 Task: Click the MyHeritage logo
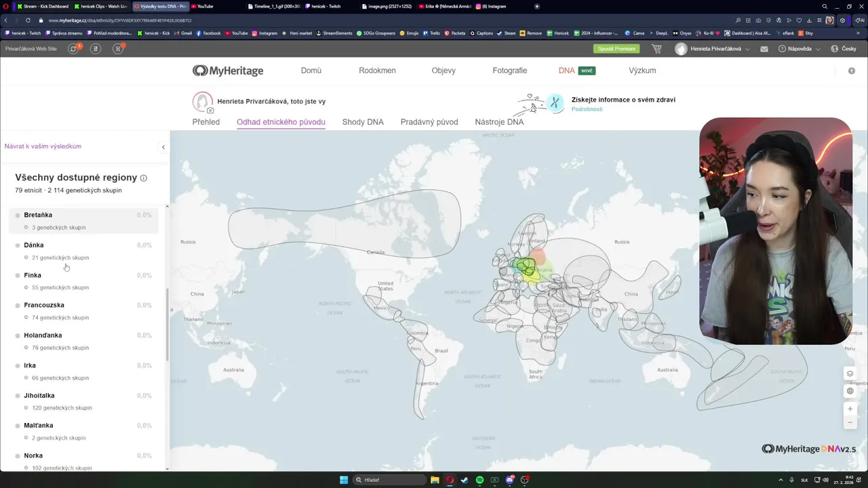point(228,70)
